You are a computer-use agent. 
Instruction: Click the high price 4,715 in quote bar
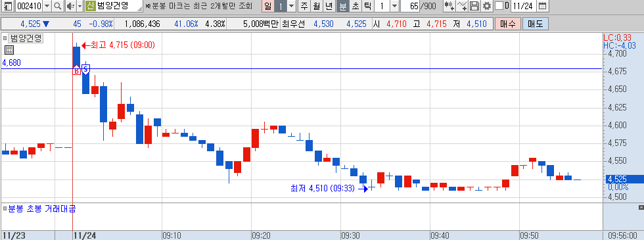(436, 24)
